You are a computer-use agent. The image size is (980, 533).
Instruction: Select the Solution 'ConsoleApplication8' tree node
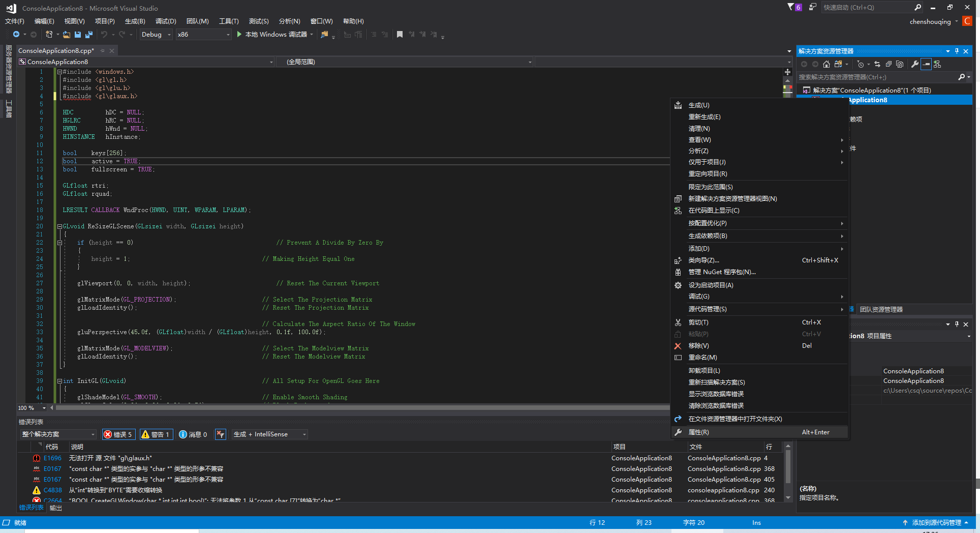pos(872,90)
